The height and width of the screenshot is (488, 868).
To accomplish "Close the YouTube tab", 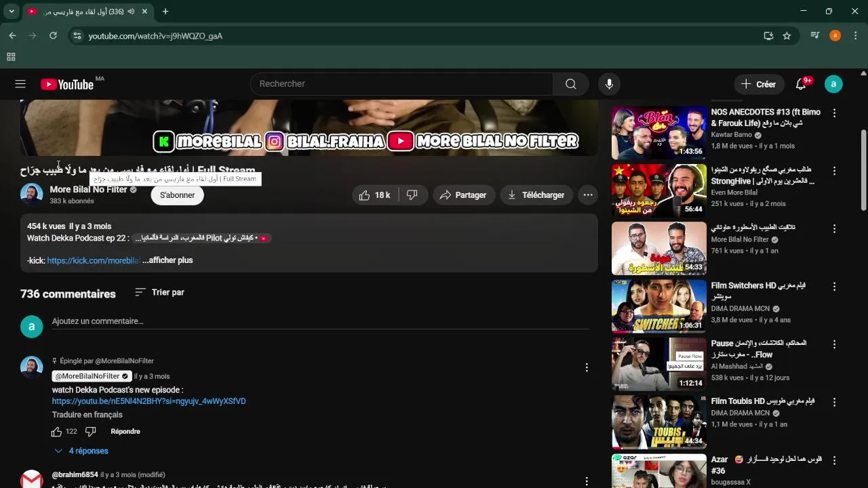I will click(x=144, y=12).
